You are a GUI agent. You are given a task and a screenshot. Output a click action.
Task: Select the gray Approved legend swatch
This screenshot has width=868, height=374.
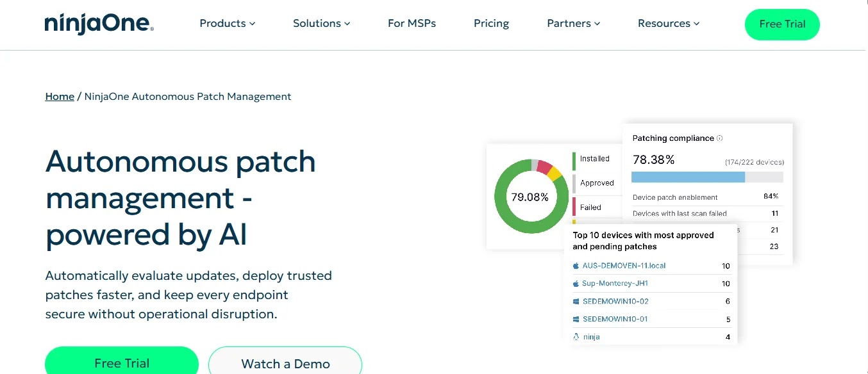[x=574, y=184]
